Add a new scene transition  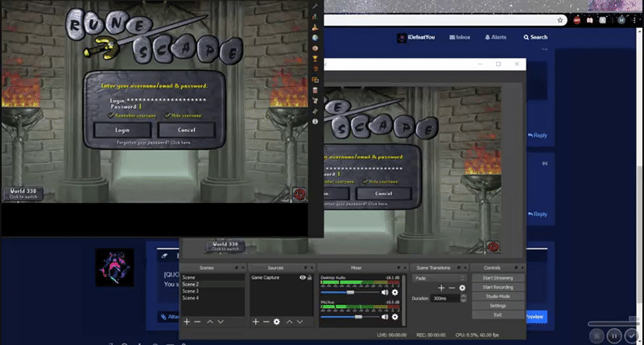tap(441, 289)
